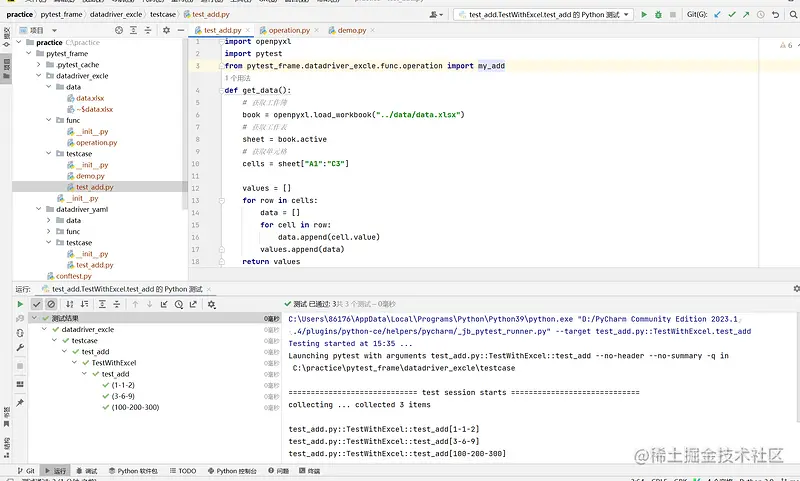This screenshot has width=800, height=481.
Task: Switch to operation.py editor tab
Action: coord(289,31)
